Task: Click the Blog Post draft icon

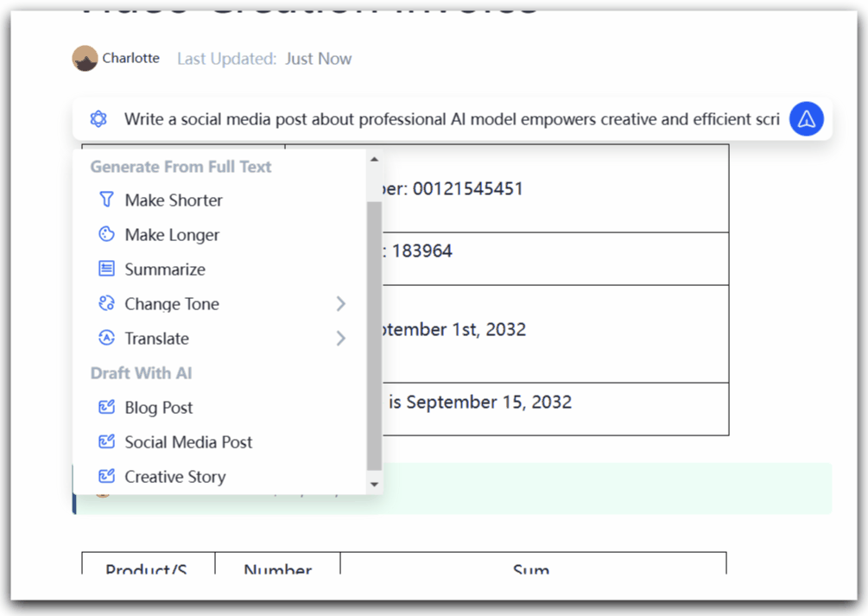Action: coord(106,407)
